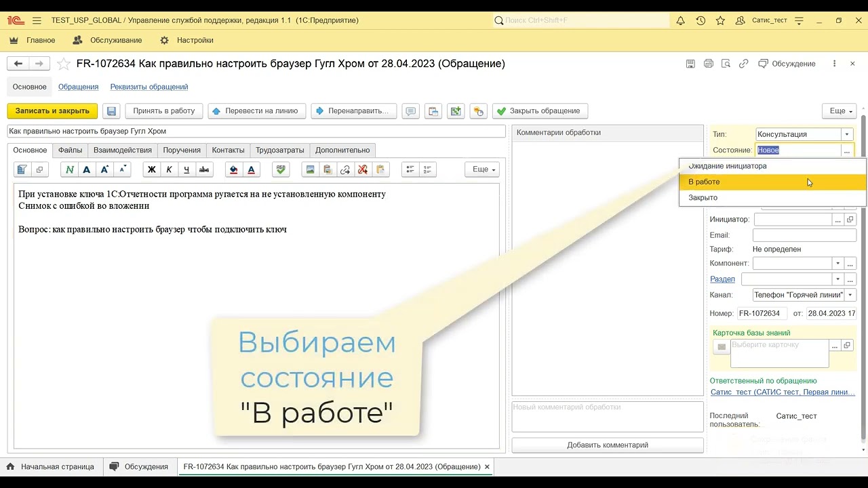Expand the top toolbar Еще menu

840,111
